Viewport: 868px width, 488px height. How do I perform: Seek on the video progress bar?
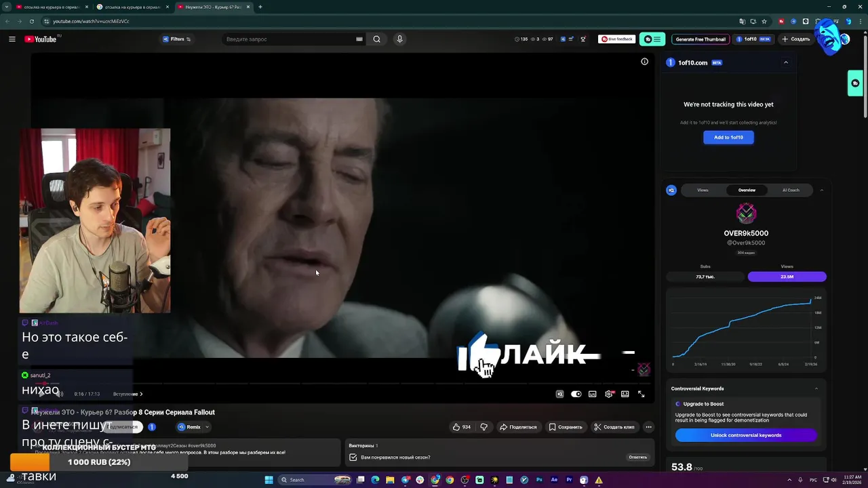342,384
